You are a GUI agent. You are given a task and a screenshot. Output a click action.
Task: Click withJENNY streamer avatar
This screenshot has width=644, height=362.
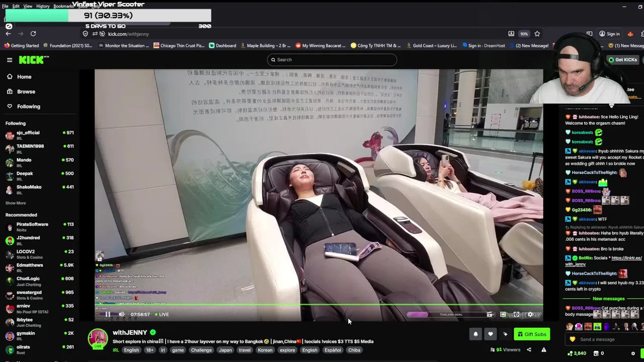(98, 338)
